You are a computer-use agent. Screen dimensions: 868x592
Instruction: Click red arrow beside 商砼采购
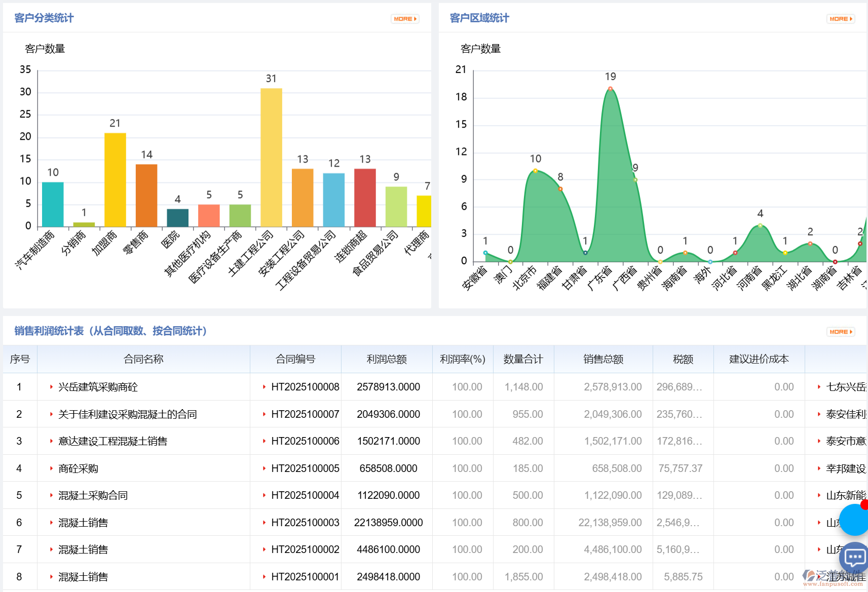pos(51,468)
